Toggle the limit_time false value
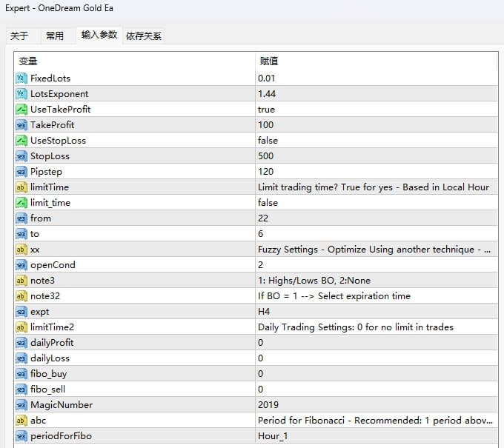The height and width of the screenshot is (448, 504). point(268,203)
